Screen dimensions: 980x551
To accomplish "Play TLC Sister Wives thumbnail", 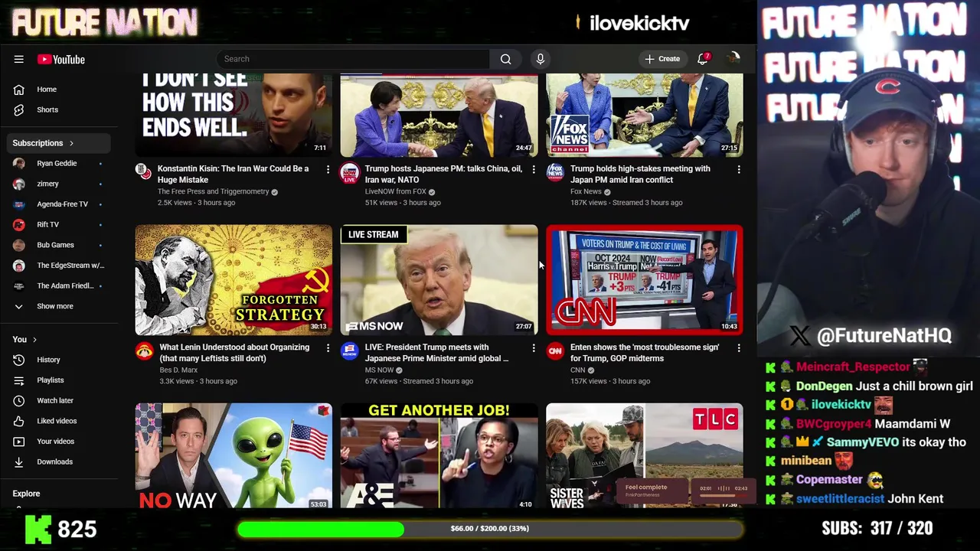I will [645, 455].
